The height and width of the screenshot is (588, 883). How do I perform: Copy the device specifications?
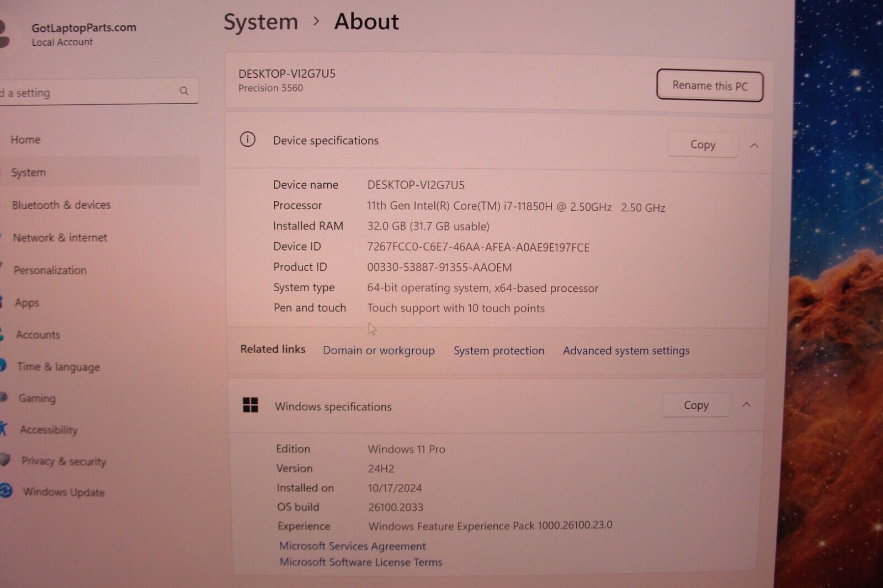pos(703,145)
